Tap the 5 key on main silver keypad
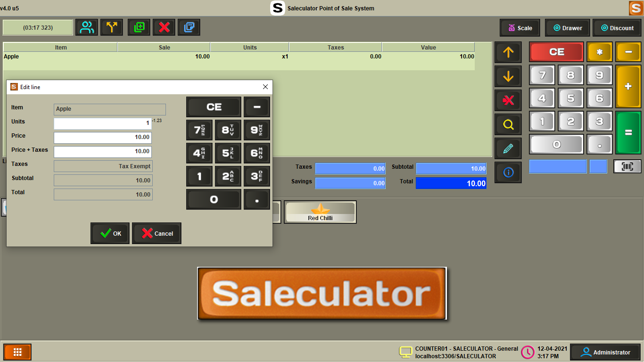Image resolution: width=644 pixels, height=362 pixels. click(571, 98)
